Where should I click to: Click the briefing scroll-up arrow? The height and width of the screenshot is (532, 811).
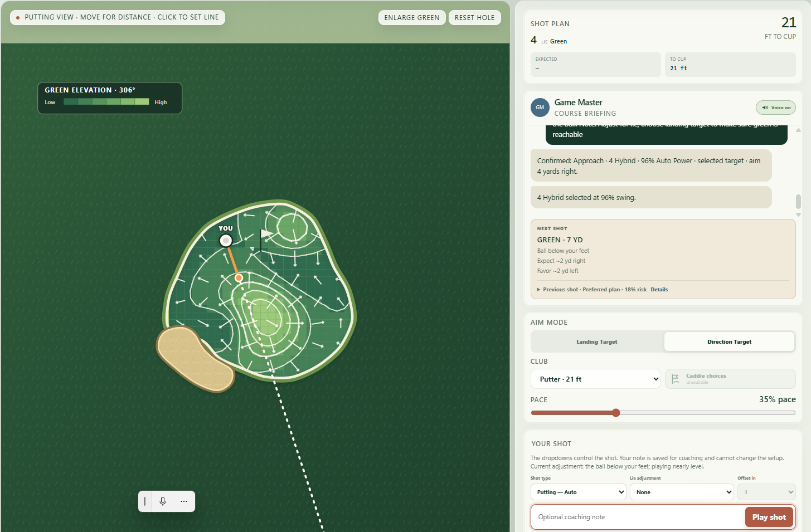click(x=798, y=130)
